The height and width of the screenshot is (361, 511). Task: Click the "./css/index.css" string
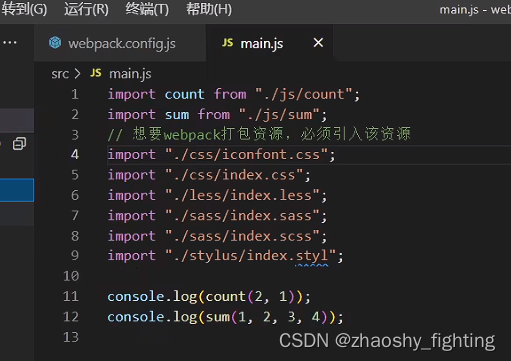[x=234, y=175]
